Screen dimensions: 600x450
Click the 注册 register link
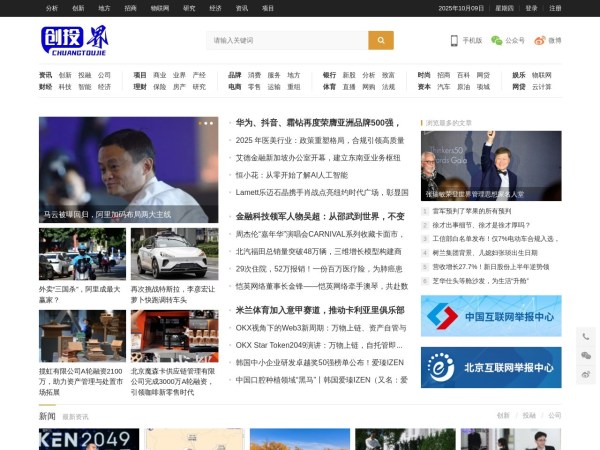click(x=555, y=7)
